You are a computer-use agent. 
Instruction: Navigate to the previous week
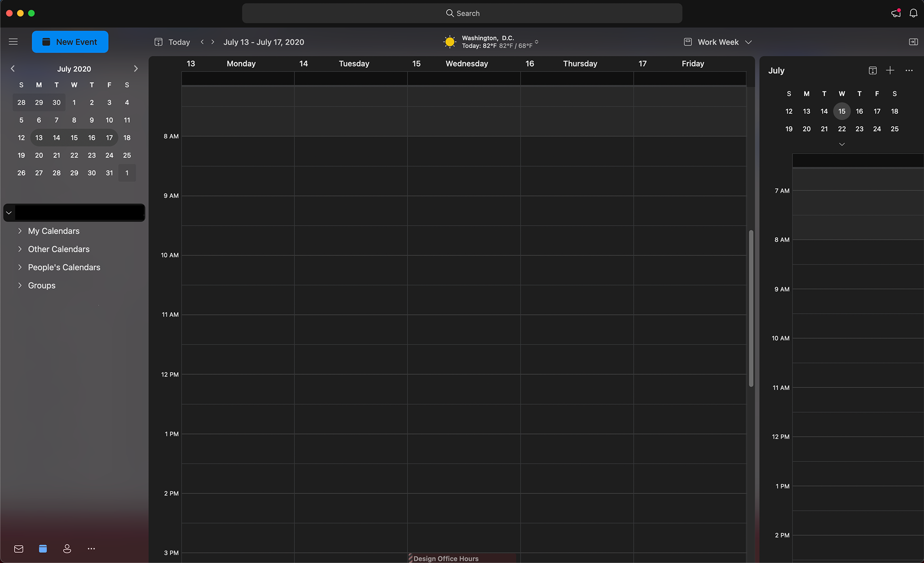tap(202, 42)
